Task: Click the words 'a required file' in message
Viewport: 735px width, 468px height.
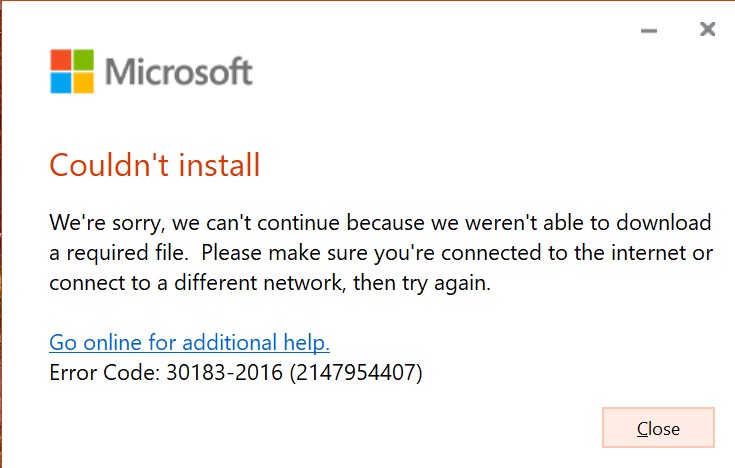Action: 119,253
